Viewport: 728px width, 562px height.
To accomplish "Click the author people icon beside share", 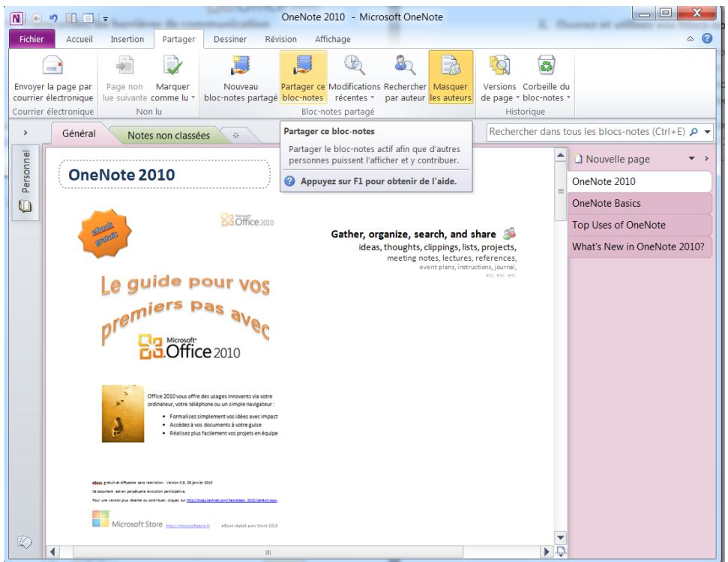I will pos(509,233).
